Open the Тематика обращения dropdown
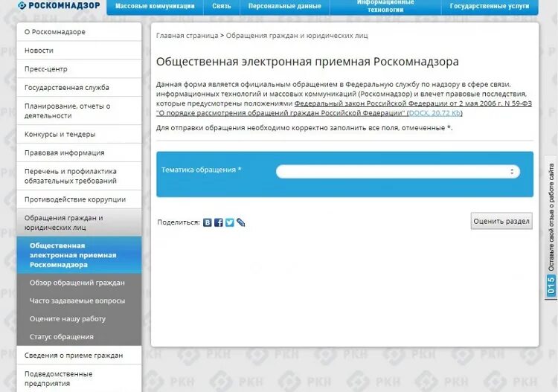558x392 pixels. (398, 172)
